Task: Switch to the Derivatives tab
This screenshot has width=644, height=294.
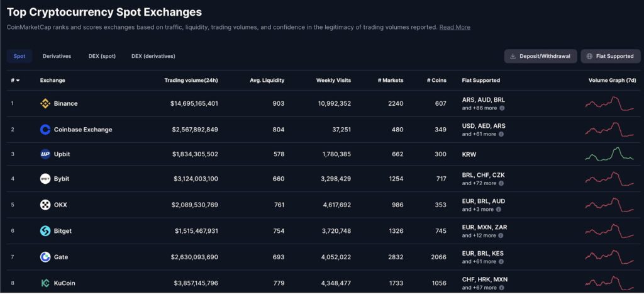Action: [x=57, y=56]
